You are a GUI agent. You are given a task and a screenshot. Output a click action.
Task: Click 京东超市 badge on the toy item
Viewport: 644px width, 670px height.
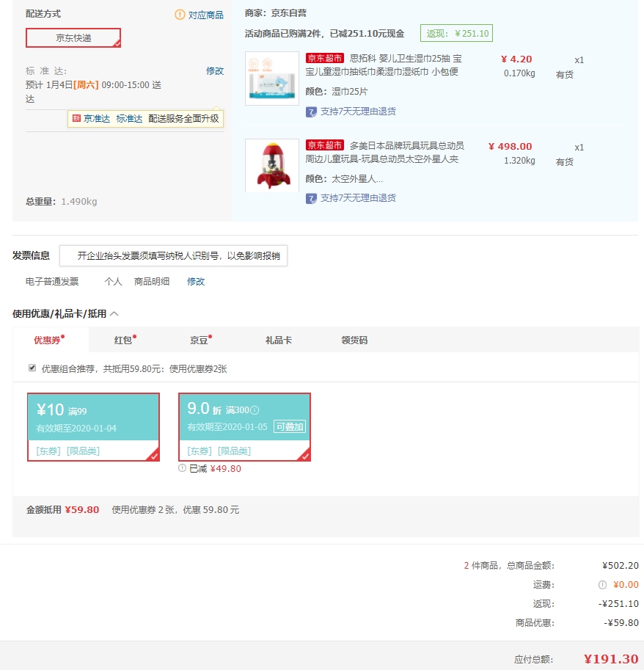(x=324, y=145)
